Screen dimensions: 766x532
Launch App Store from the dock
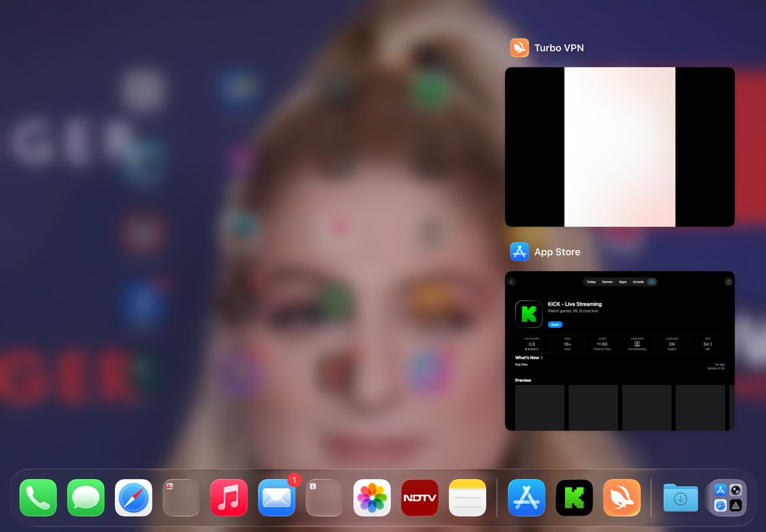(x=527, y=498)
